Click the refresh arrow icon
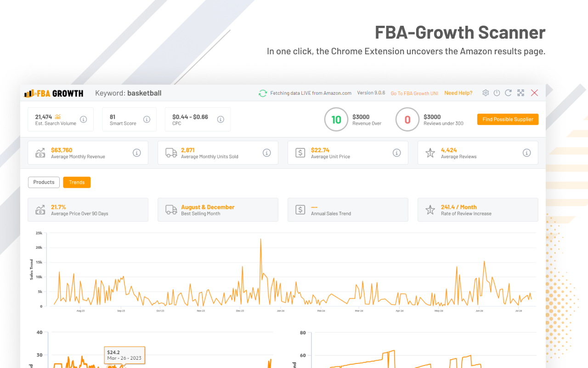Viewport: 588px width, 368px height. [508, 93]
